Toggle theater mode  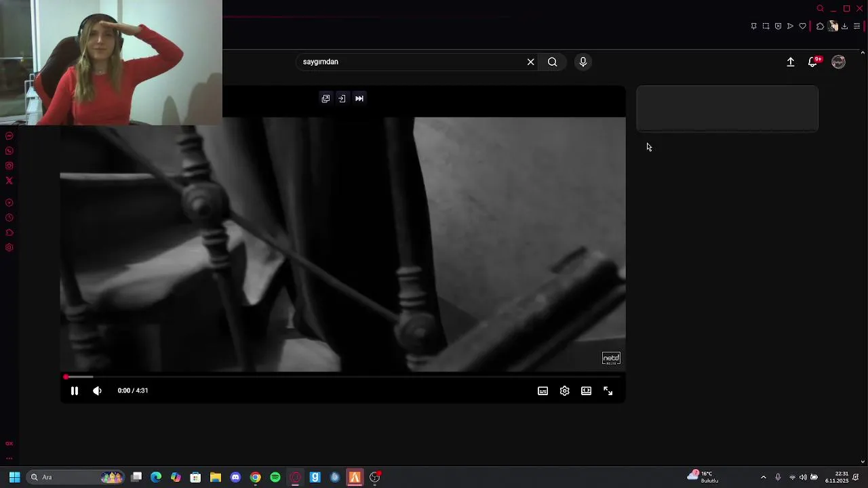click(587, 391)
